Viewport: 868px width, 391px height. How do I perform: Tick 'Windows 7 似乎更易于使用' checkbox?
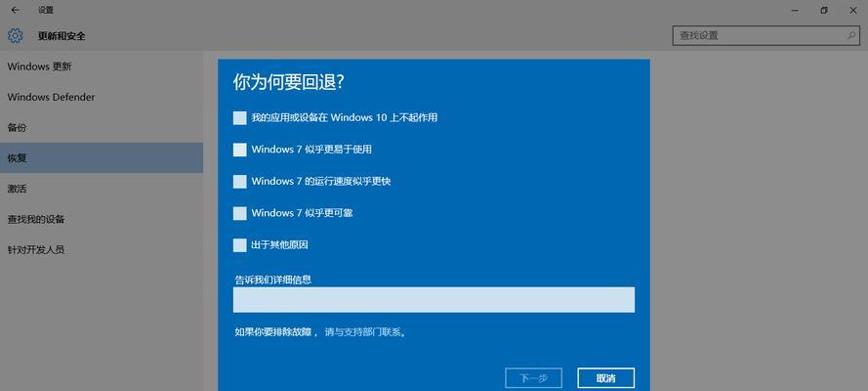pos(239,150)
